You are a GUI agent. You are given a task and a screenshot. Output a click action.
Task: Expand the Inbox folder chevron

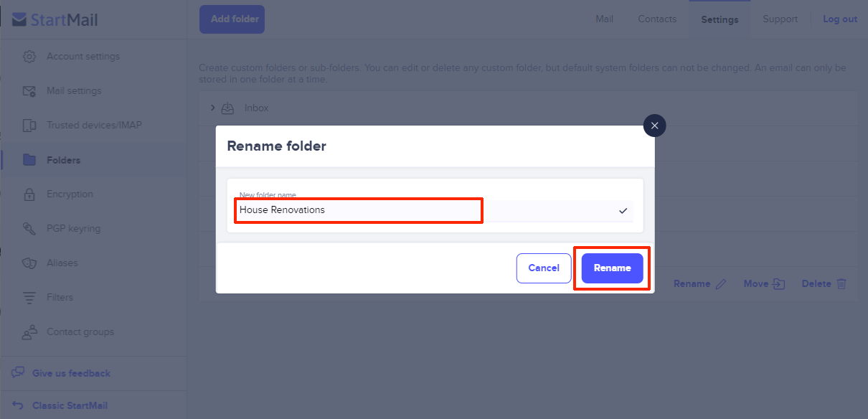pyautogui.click(x=213, y=108)
